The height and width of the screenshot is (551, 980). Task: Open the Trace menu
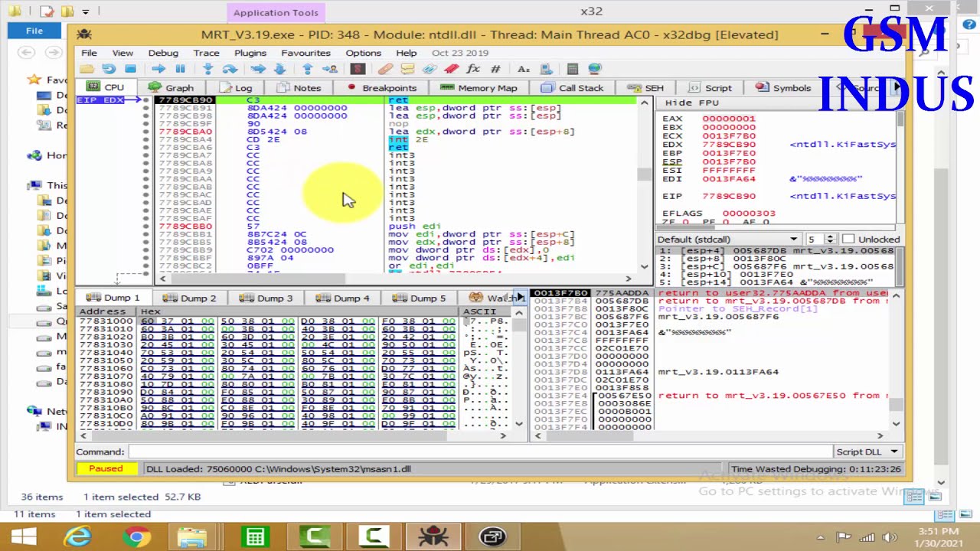click(206, 53)
